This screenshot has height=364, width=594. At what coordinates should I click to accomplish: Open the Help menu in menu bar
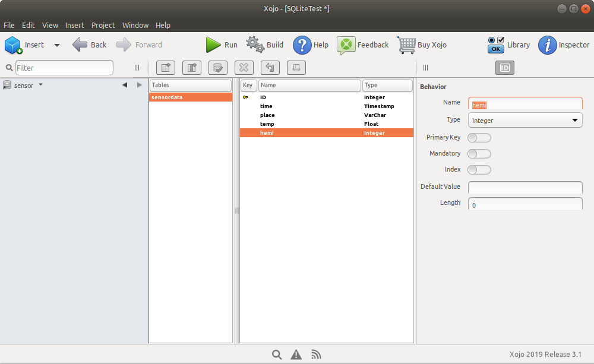[x=163, y=26]
